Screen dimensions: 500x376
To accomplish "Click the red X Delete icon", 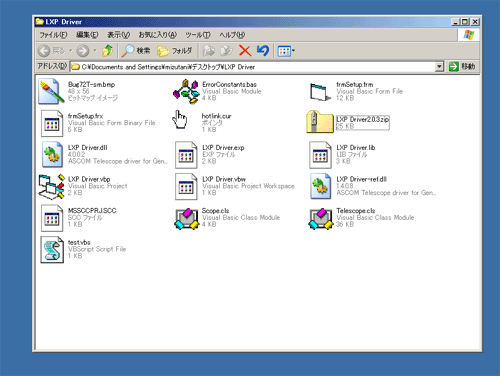I will (245, 51).
